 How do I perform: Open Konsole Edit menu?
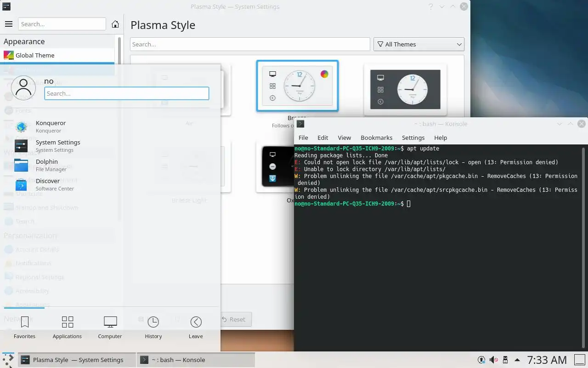[x=323, y=138]
